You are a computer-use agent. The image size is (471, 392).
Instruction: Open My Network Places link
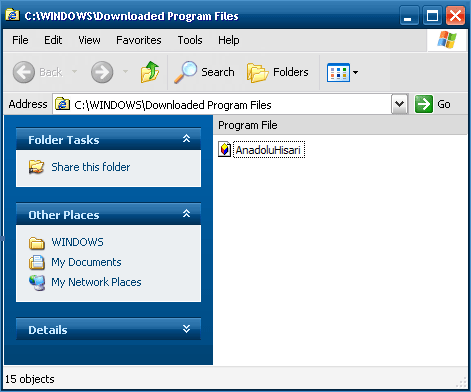[96, 282]
